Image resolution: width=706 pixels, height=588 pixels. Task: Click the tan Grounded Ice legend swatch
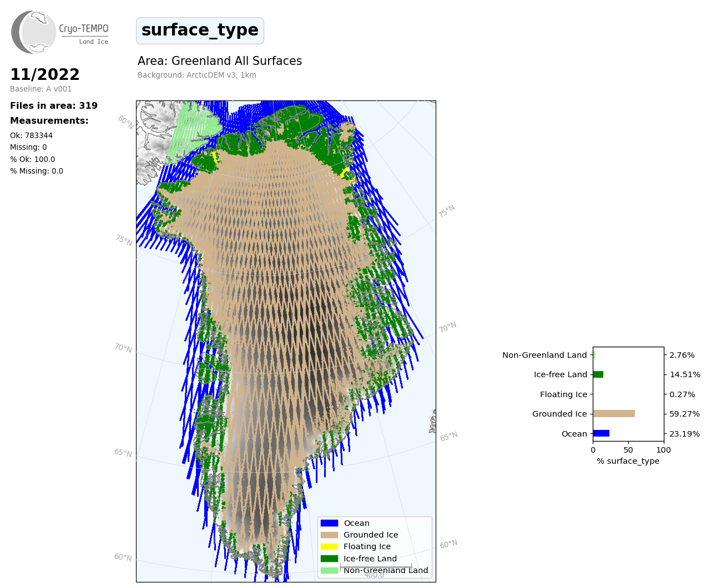[329, 535]
